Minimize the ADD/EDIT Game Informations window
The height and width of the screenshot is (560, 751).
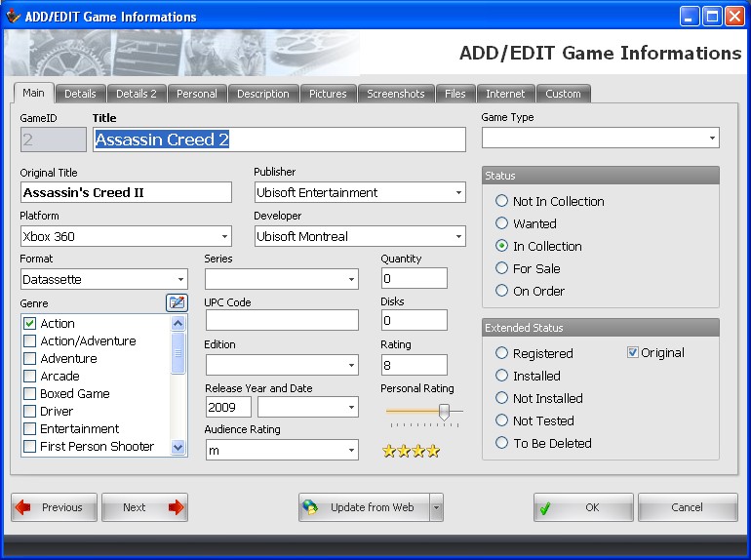[x=690, y=17]
